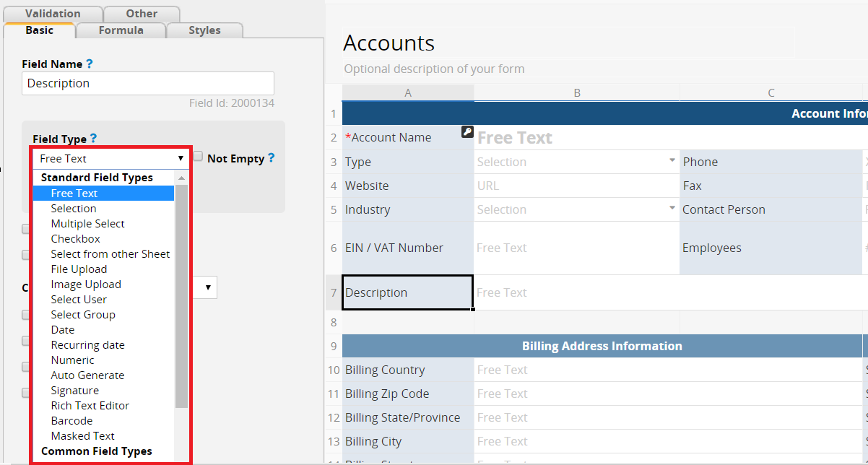
Task: Click the key icon in Account Name cell
Action: 467,132
